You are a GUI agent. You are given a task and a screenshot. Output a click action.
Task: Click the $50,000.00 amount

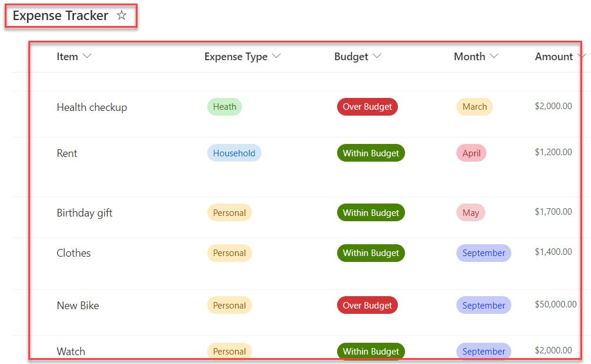(x=556, y=304)
